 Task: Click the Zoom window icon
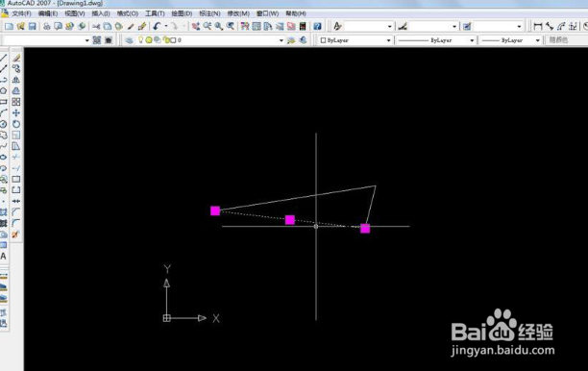pyautogui.click(x=219, y=26)
